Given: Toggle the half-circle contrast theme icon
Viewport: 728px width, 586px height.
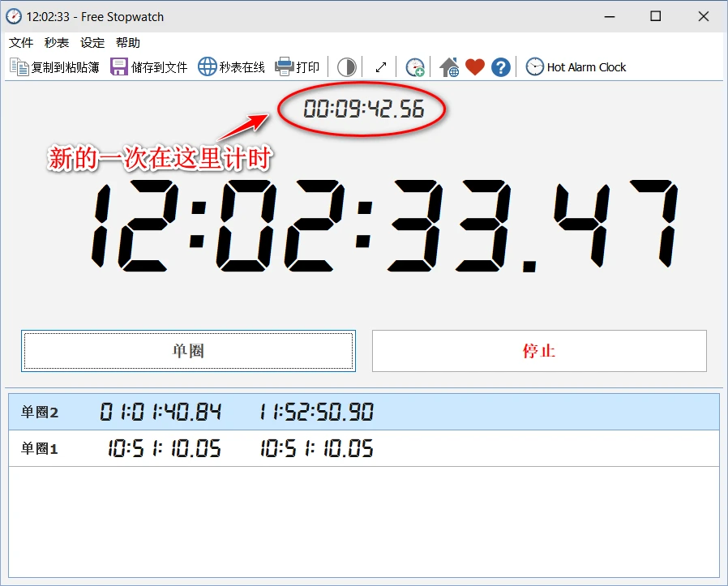Looking at the screenshot, I should point(347,67).
